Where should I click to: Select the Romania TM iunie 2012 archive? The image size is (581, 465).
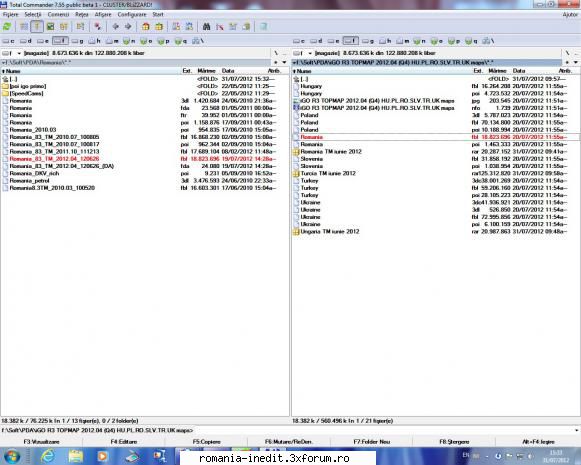tap(331, 152)
